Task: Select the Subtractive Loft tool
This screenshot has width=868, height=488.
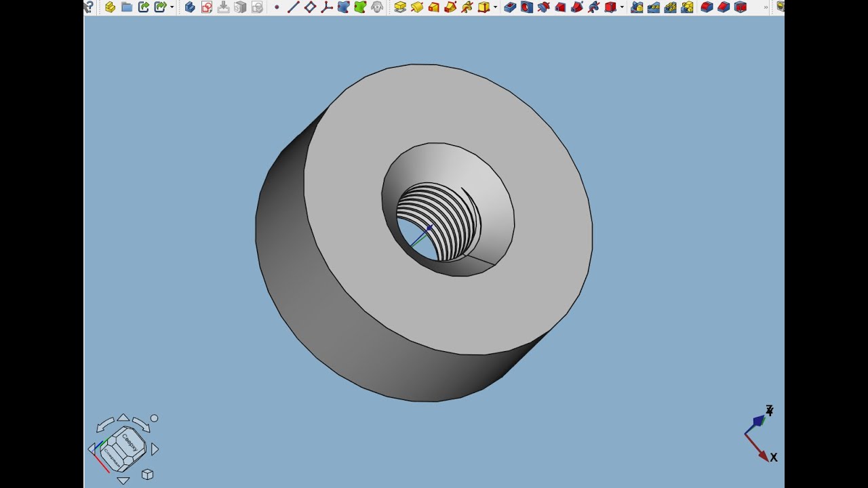Action: point(560,7)
